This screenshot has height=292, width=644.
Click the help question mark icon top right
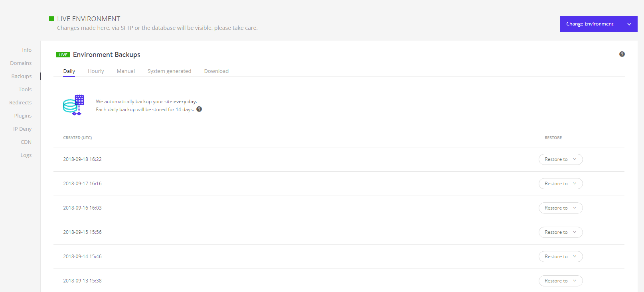622,54
